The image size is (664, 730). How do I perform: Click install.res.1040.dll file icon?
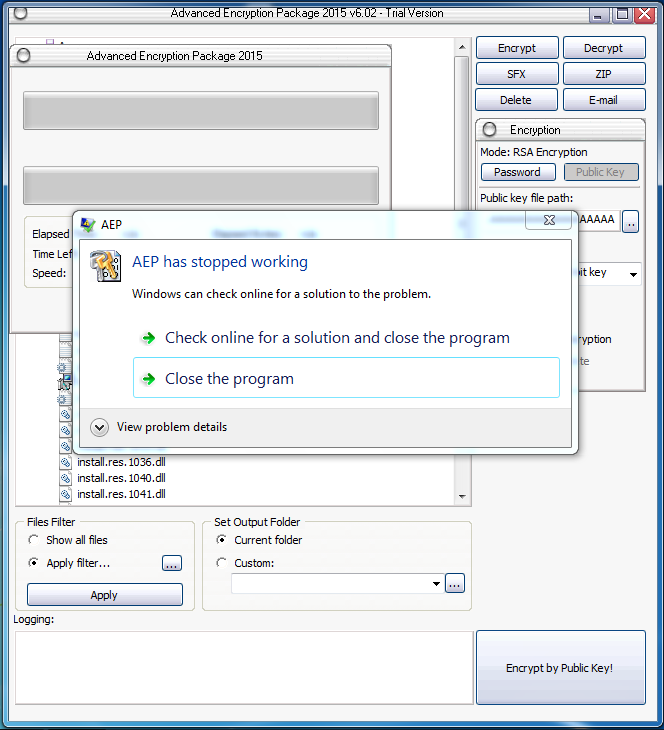point(66,478)
